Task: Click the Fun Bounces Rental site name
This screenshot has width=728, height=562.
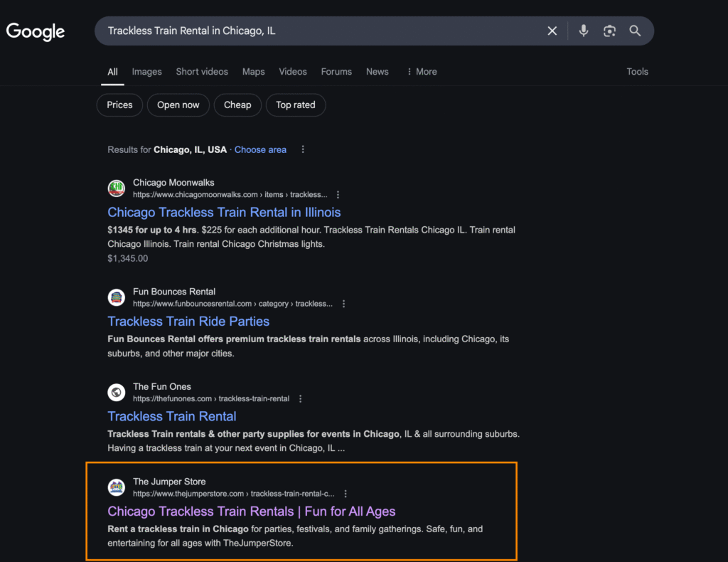Action: click(x=174, y=292)
